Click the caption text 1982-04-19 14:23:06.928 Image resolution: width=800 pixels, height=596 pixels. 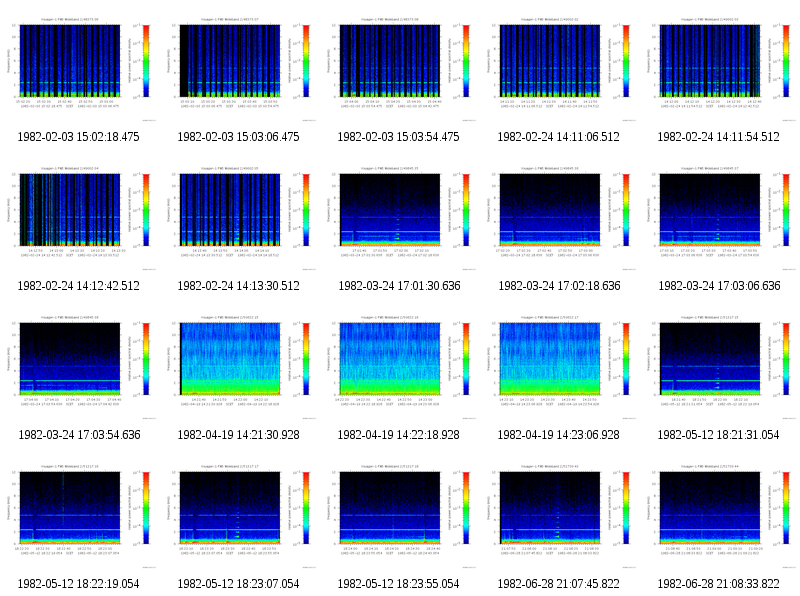point(559,435)
